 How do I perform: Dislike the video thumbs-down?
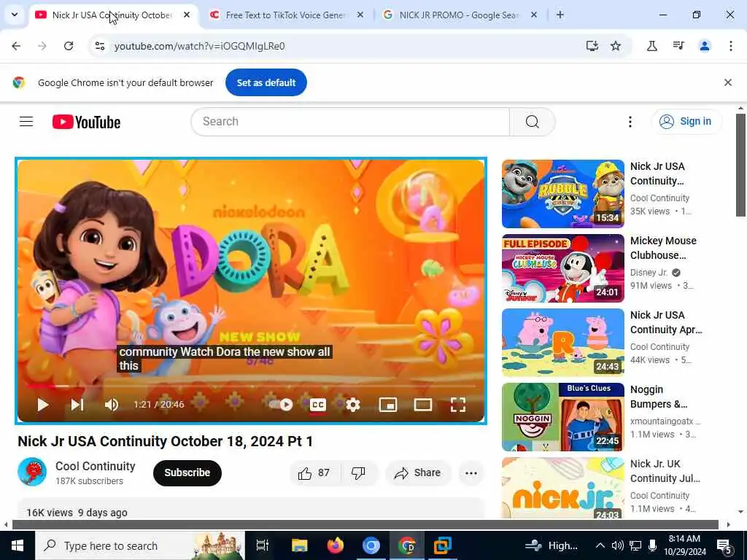coord(358,472)
